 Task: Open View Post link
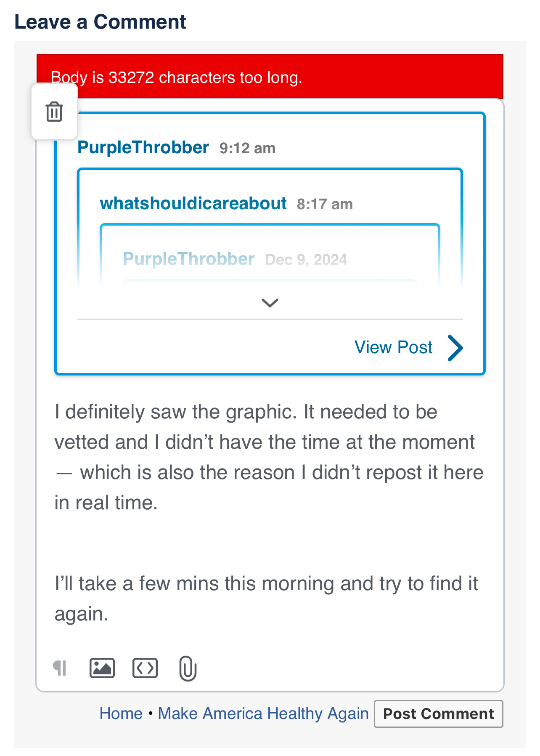tap(393, 348)
